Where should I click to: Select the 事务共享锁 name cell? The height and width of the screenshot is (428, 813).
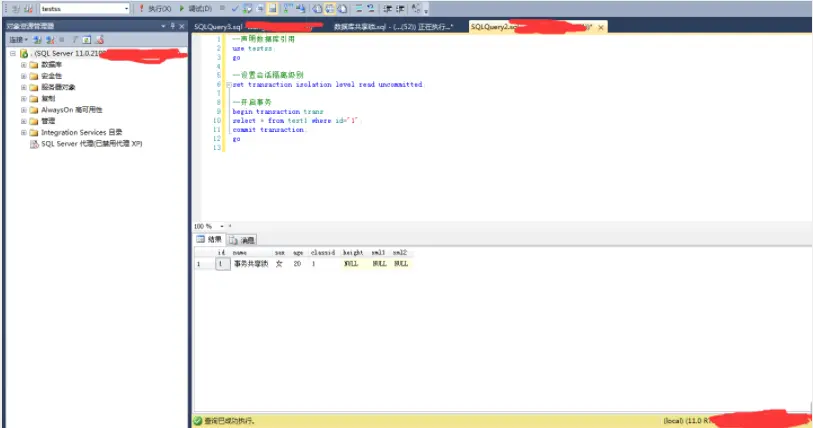(251, 264)
